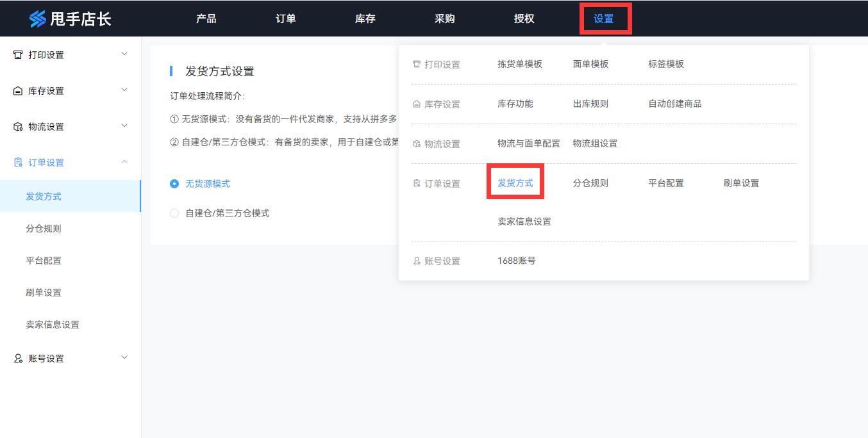
Task: Collapse the 订单设置 sidebar section
Action: point(125,162)
